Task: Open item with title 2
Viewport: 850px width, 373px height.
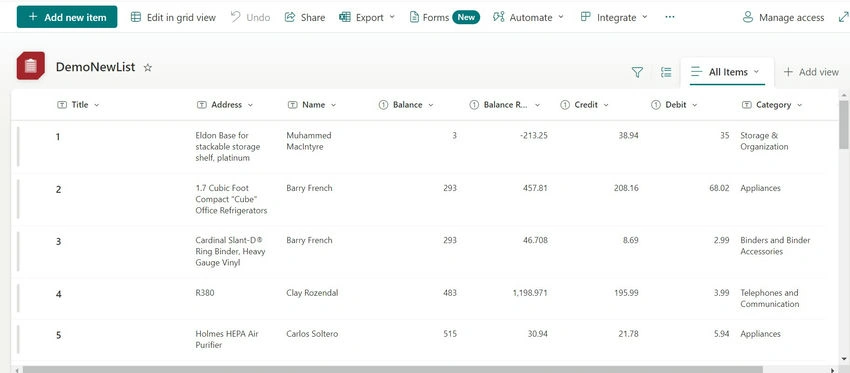Action: click(x=58, y=189)
